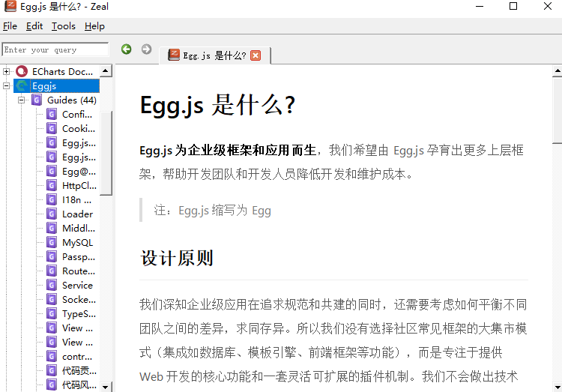Open the 代码风... guide entry

[79, 385]
